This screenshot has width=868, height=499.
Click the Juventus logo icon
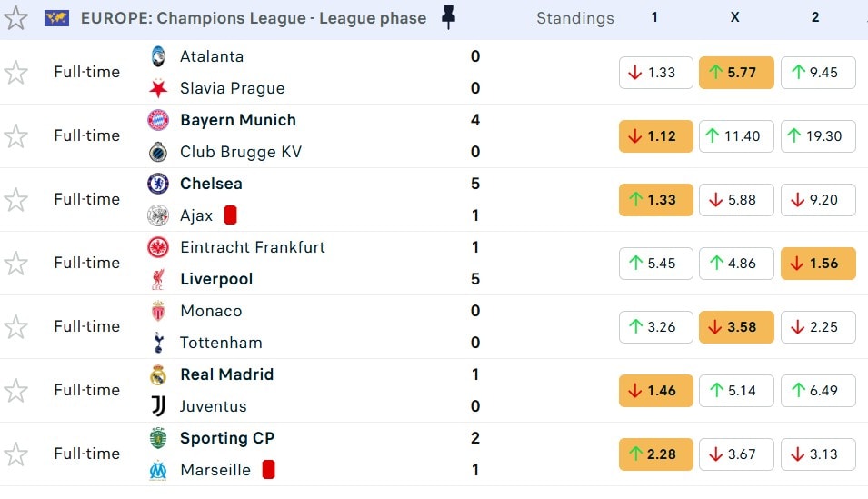(158, 406)
